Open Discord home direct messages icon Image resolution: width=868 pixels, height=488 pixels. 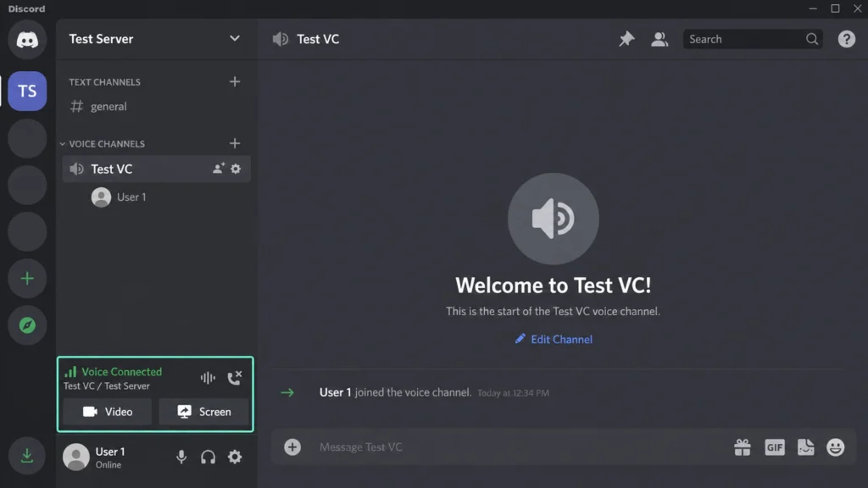(27, 39)
